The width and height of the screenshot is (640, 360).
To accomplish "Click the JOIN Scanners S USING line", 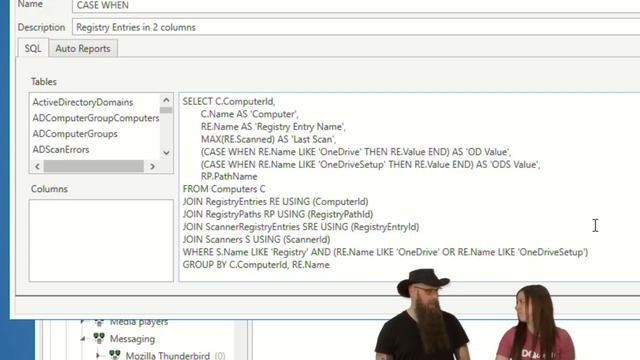I will pos(256,240).
